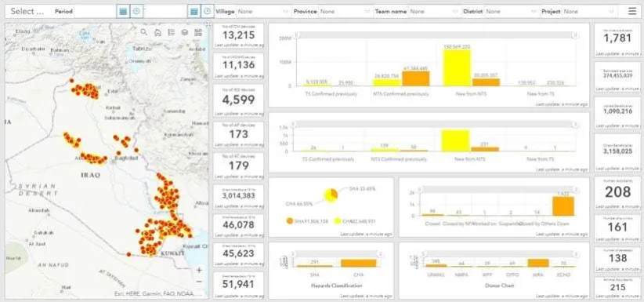Open the Village filter dropdown
This screenshot has width=644, height=302.
263,12
